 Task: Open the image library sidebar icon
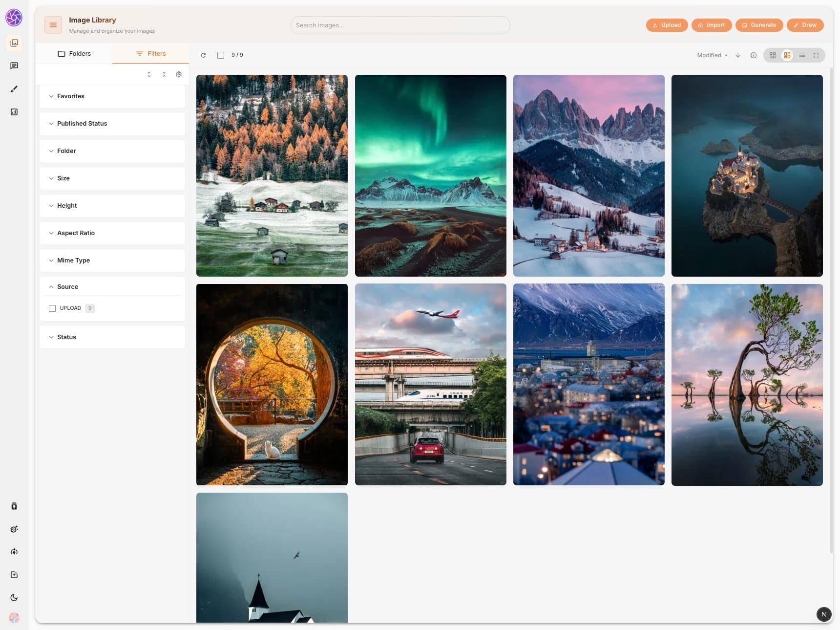pyautogui.click(x=14, y=43)
